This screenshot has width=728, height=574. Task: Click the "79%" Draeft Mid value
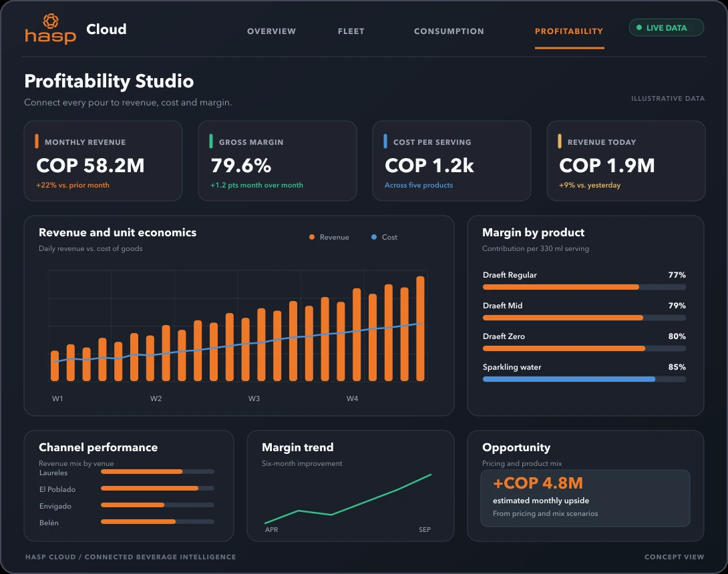(677, 305)
